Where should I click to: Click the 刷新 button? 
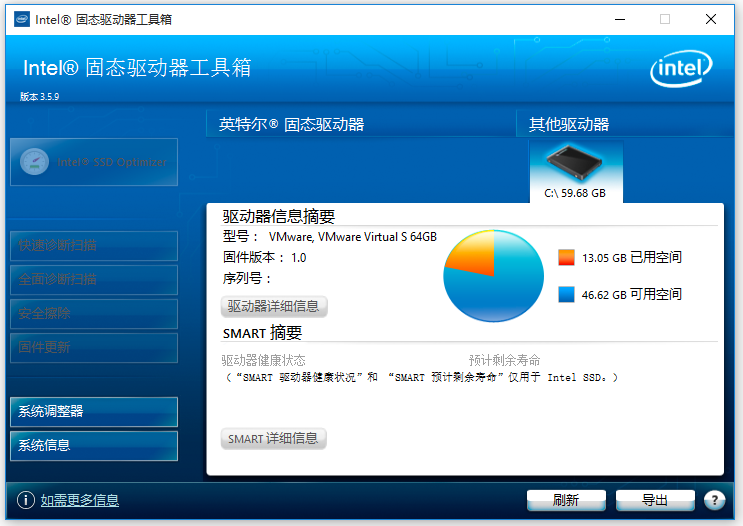566,500
